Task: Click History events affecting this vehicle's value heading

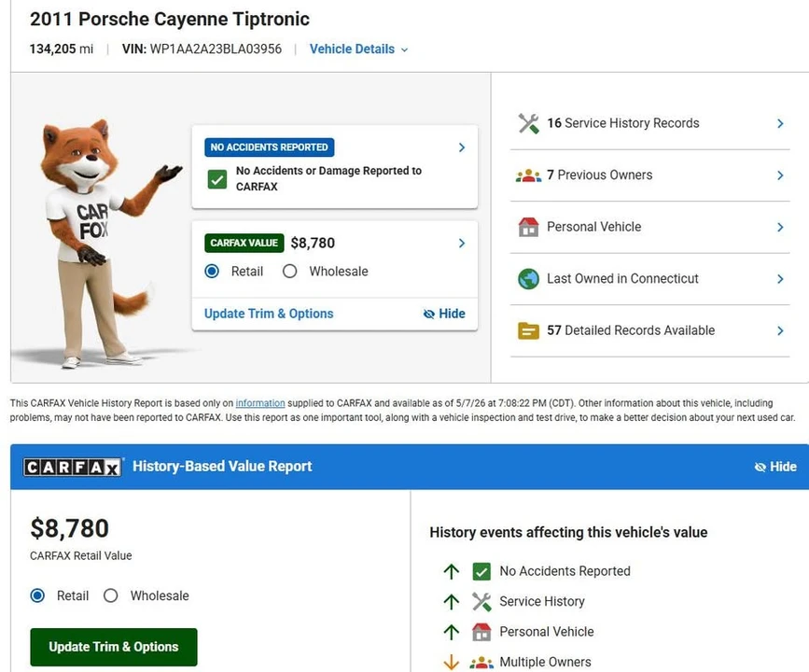Action: click(568, 533)
